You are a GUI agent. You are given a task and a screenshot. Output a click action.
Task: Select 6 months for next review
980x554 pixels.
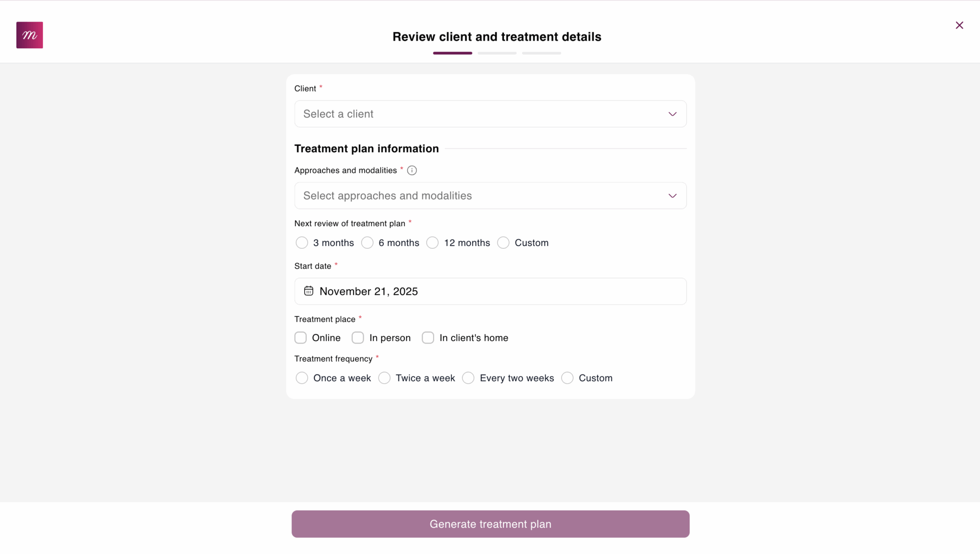(x=367, y=243)
